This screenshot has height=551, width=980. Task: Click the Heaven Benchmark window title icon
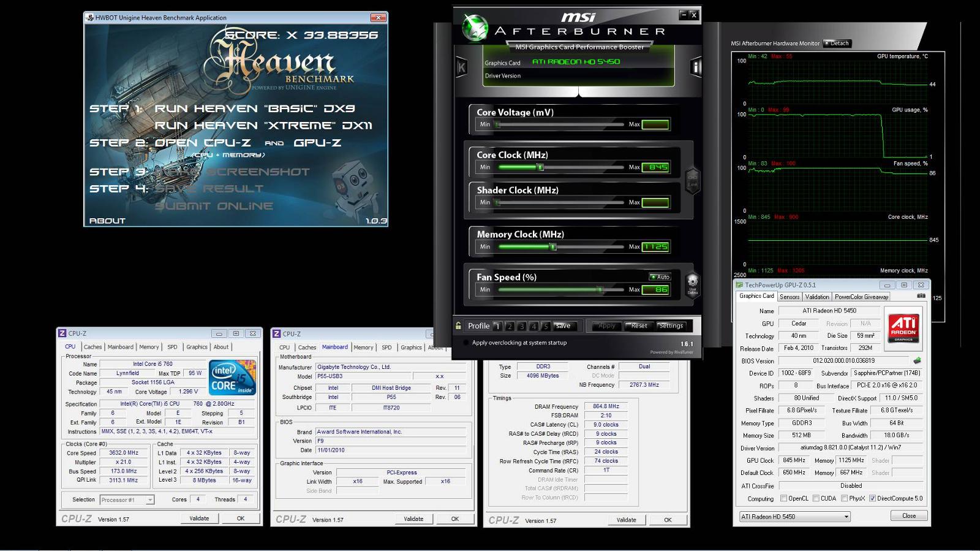(x=90, y=18)
